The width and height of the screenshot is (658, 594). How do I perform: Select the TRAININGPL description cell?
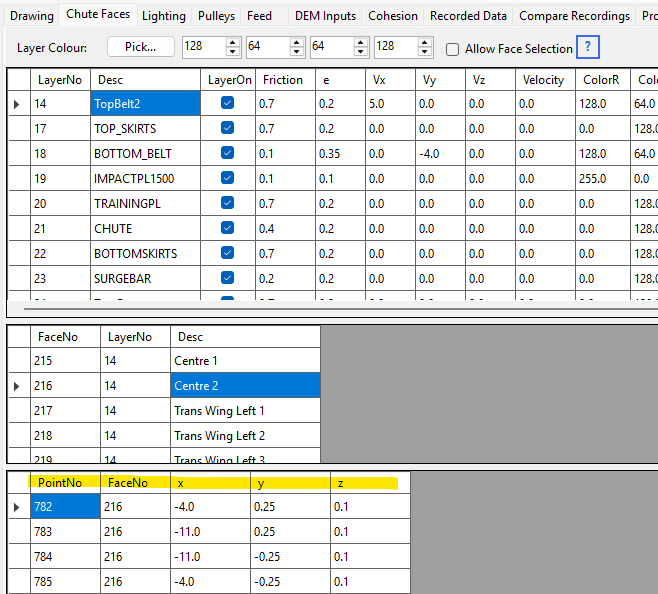coord(145,204)
